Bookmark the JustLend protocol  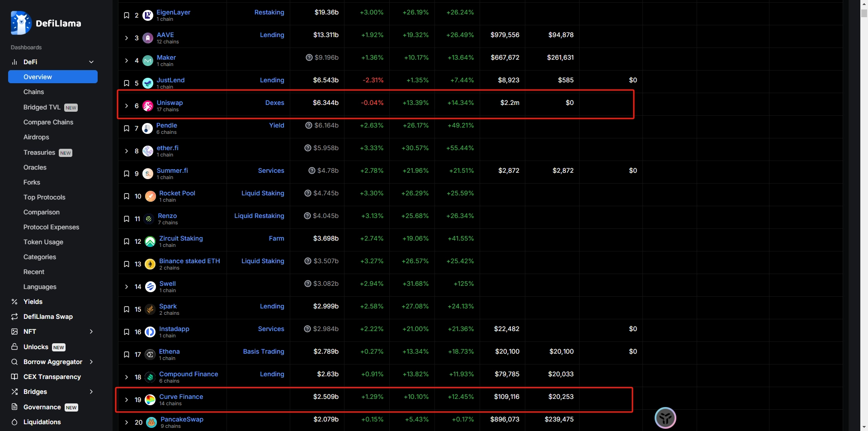coord(127,83)
